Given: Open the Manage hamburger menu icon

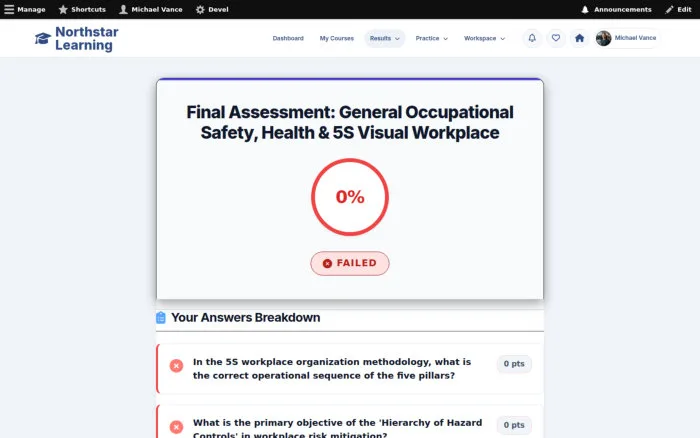Looking at the screenshot, I should tap(9, 9).
